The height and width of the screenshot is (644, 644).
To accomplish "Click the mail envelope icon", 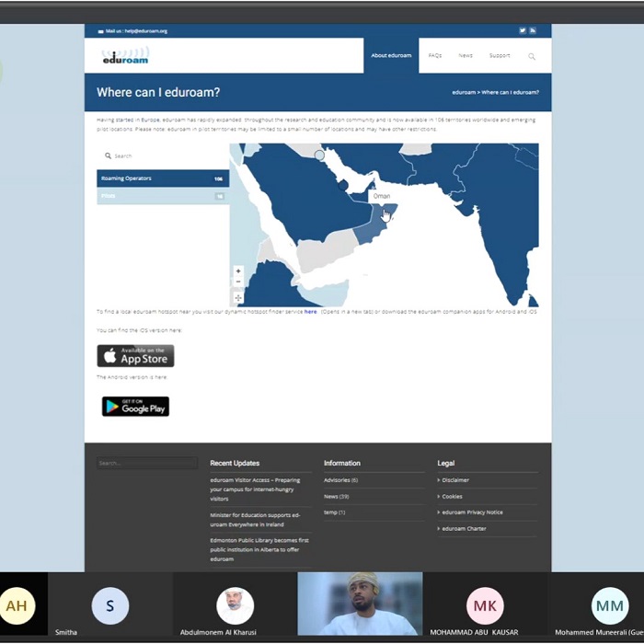I will click(100, 31).
